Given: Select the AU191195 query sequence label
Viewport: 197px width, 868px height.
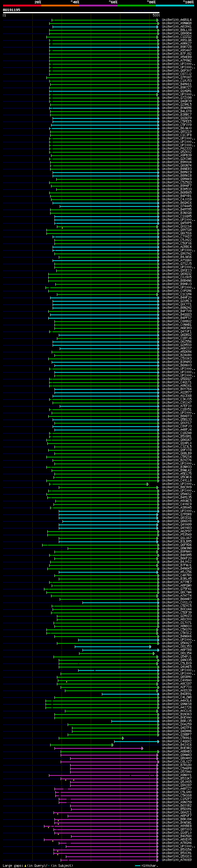Looking at the screenshot, I should point(11,10).
